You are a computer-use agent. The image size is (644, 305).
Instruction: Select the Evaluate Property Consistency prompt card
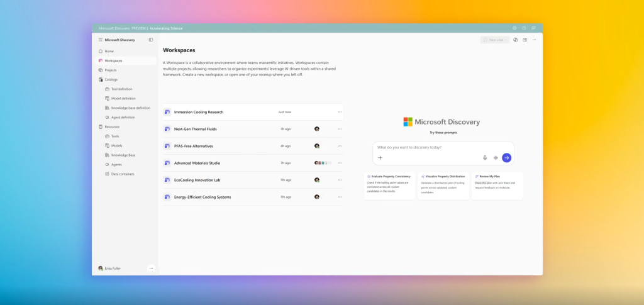[x=389, y=186]
